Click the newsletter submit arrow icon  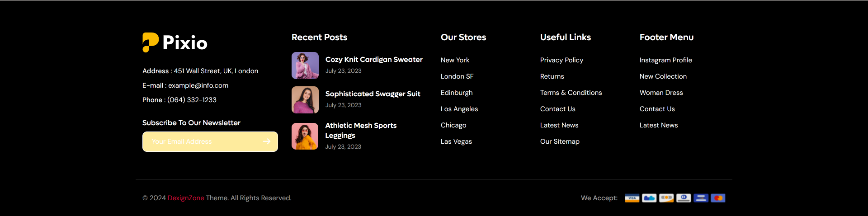(267, 141)
